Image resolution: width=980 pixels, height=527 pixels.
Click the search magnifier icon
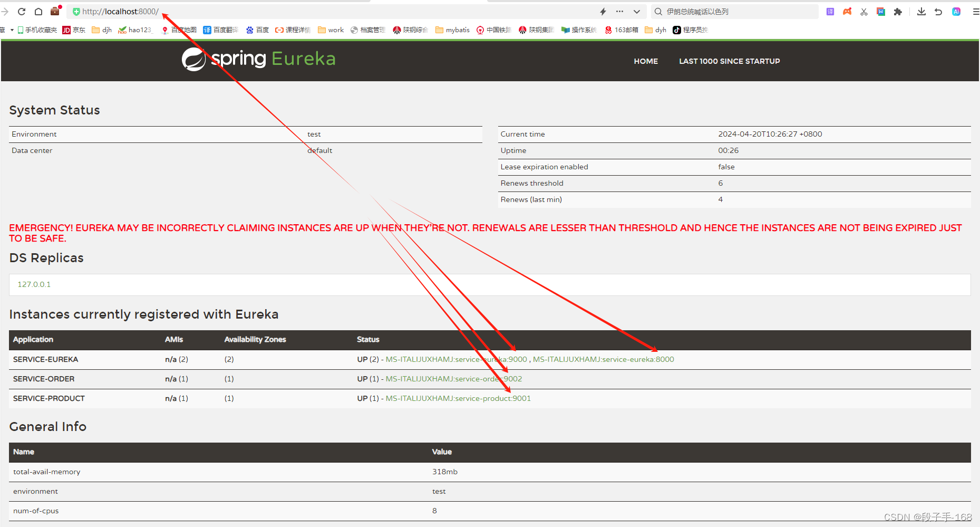(658, 12)
